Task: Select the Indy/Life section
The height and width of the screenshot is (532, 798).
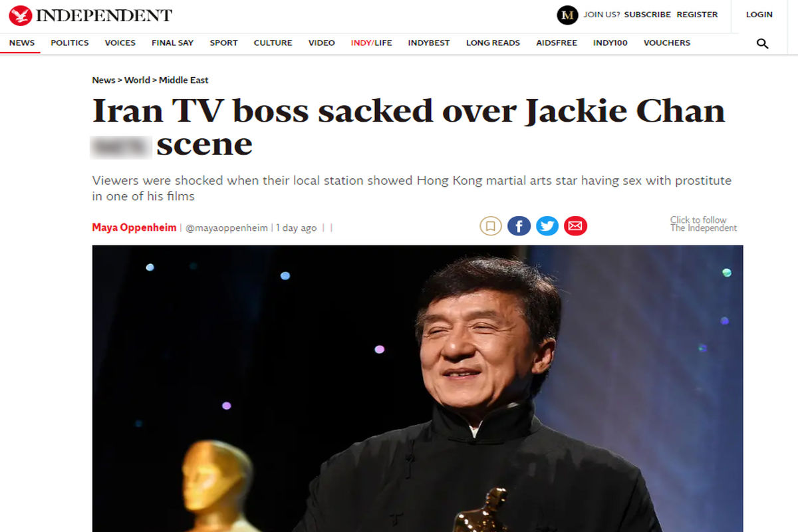Action: [x=372, y=43]
